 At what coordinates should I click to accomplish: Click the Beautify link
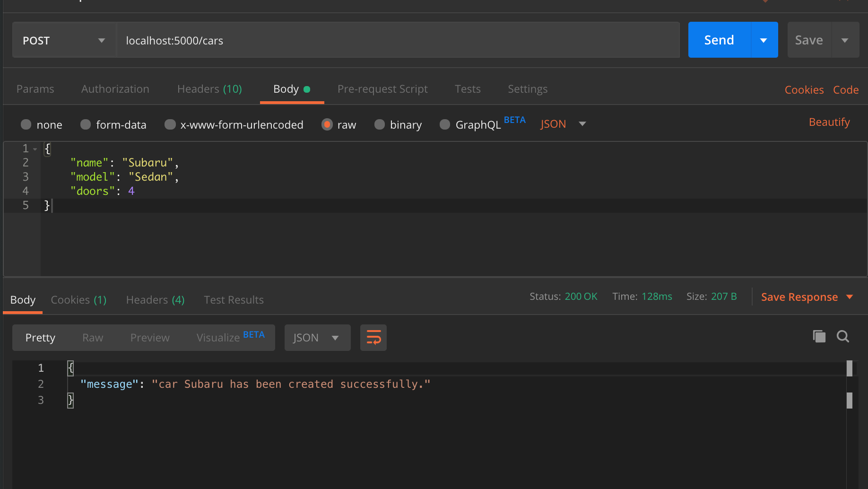pos(829,122)
